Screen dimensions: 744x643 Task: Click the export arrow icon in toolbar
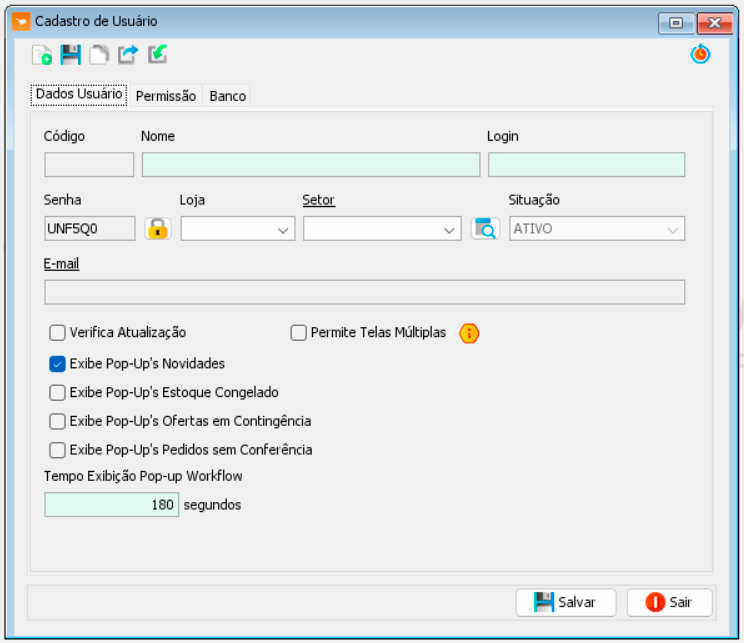coord(128,56)
